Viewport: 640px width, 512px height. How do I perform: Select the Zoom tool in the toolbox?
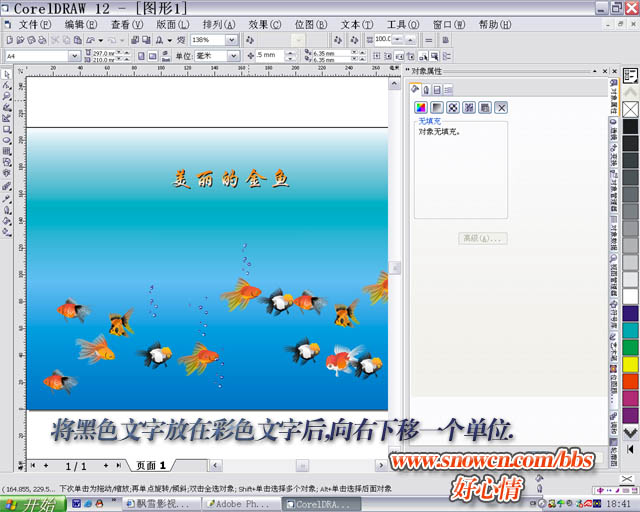click(x=7, y=96)
